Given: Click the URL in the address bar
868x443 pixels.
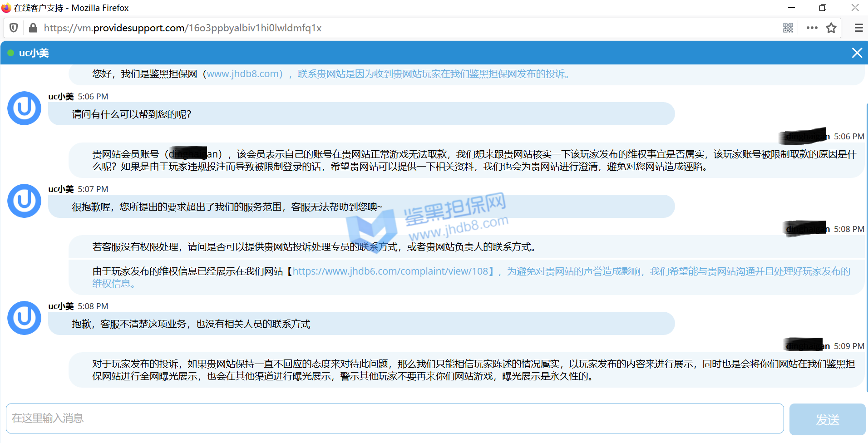Looking at the screenshot, I should tap(182, 28).
